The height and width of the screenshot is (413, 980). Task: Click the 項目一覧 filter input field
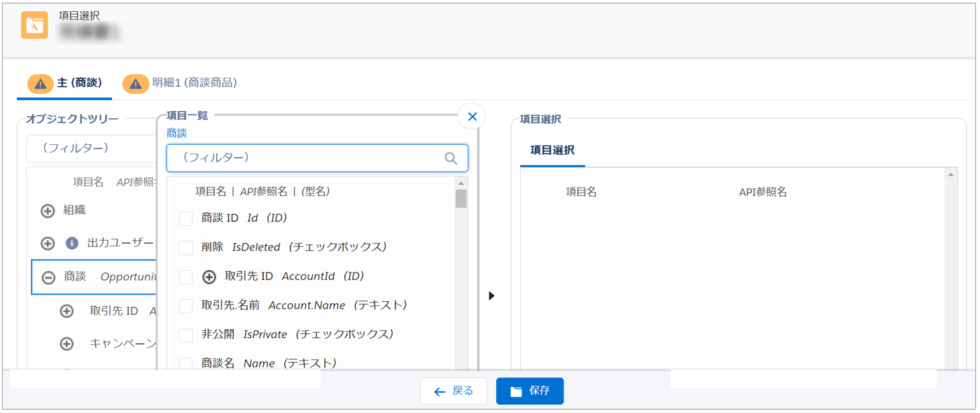(308, 158)
